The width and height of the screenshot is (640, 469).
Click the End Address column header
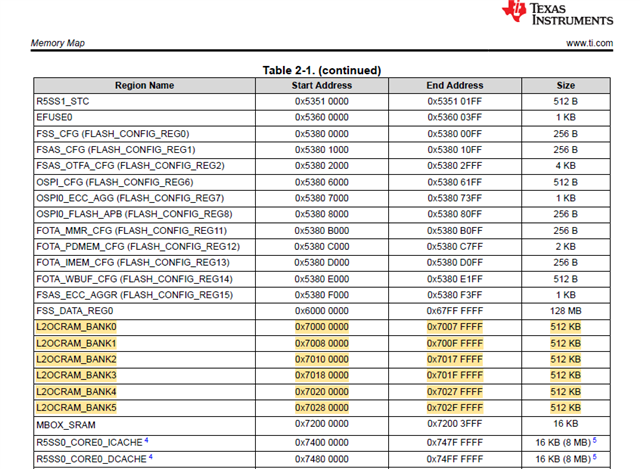[x=455, y=85]
